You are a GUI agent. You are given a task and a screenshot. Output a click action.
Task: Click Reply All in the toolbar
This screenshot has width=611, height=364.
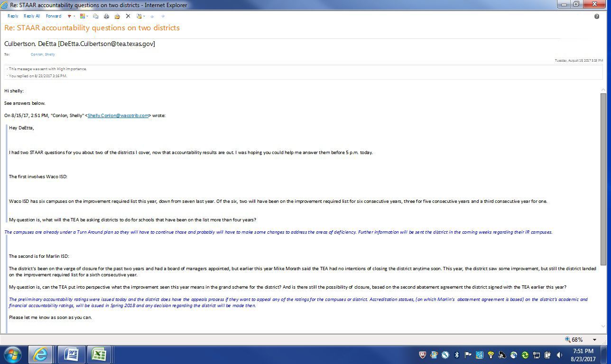coord(32,16)
